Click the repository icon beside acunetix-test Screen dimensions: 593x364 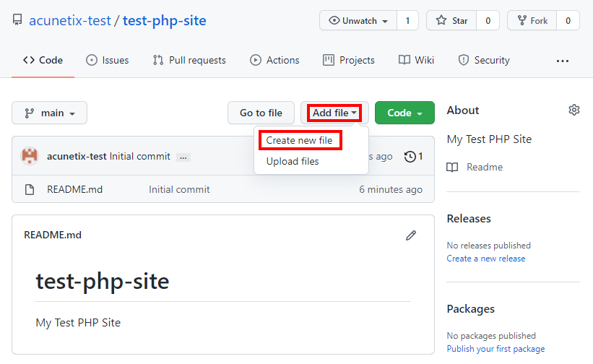[x=17, y=19]
